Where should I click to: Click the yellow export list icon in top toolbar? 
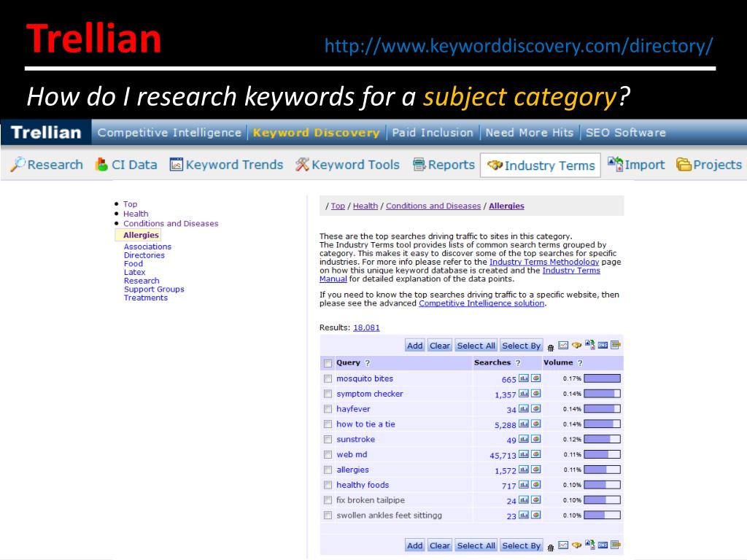point(616,345)
